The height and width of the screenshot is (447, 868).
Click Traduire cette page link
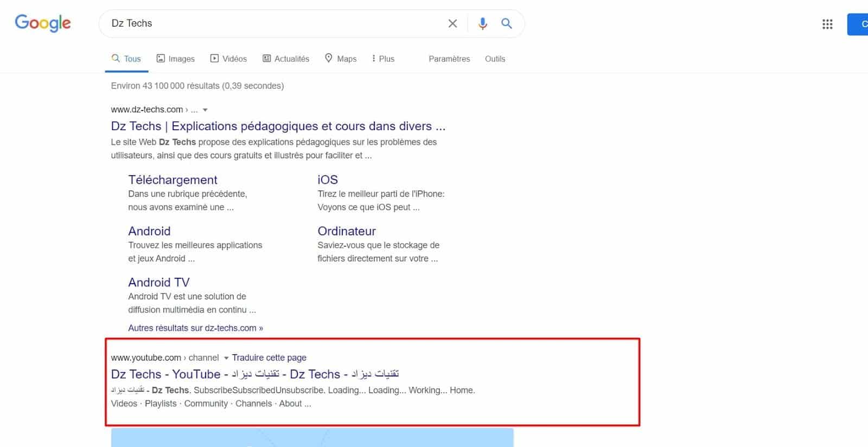pyautogui.click(x=269, y=357)
